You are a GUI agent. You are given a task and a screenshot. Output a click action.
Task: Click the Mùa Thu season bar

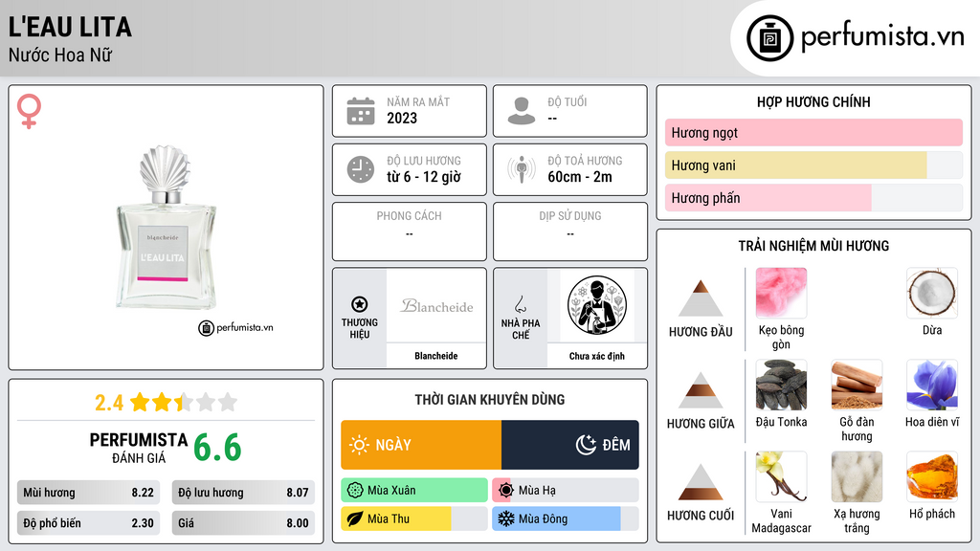[413, 518]
